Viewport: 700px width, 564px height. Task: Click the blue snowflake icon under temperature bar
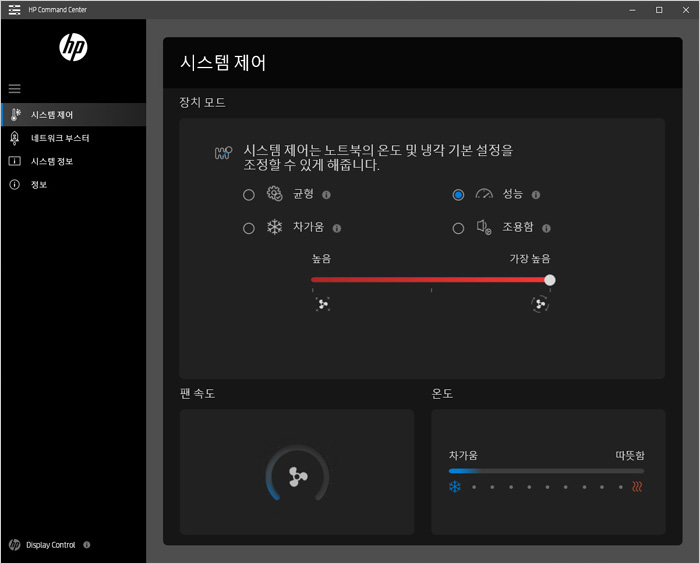454,487
